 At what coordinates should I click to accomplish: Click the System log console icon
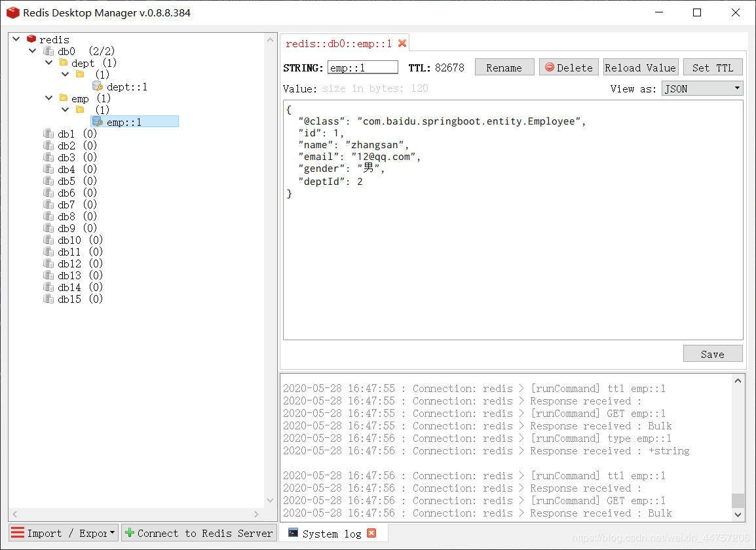pos(293,533)
